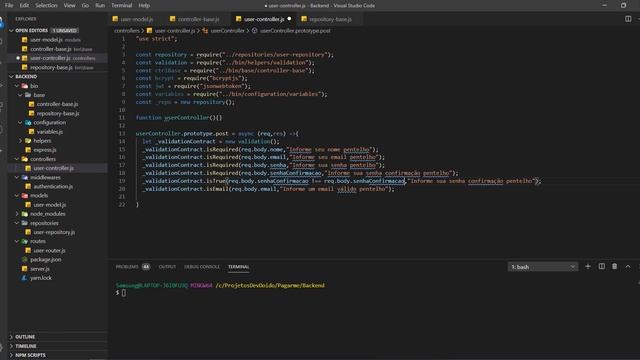
Task: Maximize panel with the chevron-up icon
Action: [x=628, y=267]
